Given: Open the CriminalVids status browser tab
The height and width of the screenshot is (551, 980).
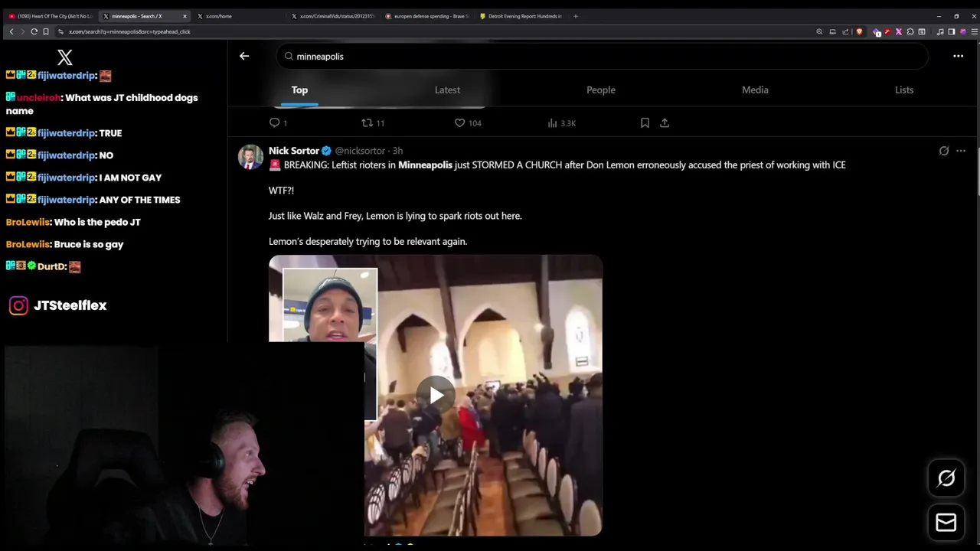Looking at the screenshot, I should [333, 16].
